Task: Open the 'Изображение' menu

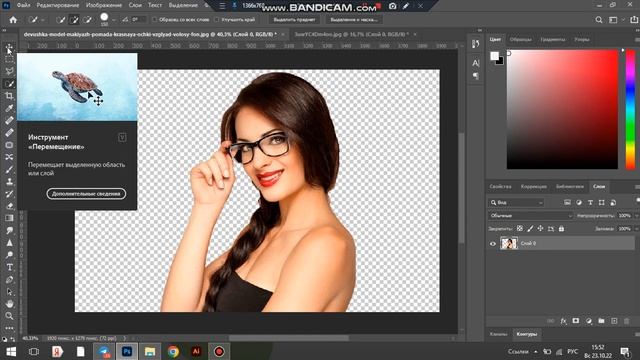Action: click(104, 5)
